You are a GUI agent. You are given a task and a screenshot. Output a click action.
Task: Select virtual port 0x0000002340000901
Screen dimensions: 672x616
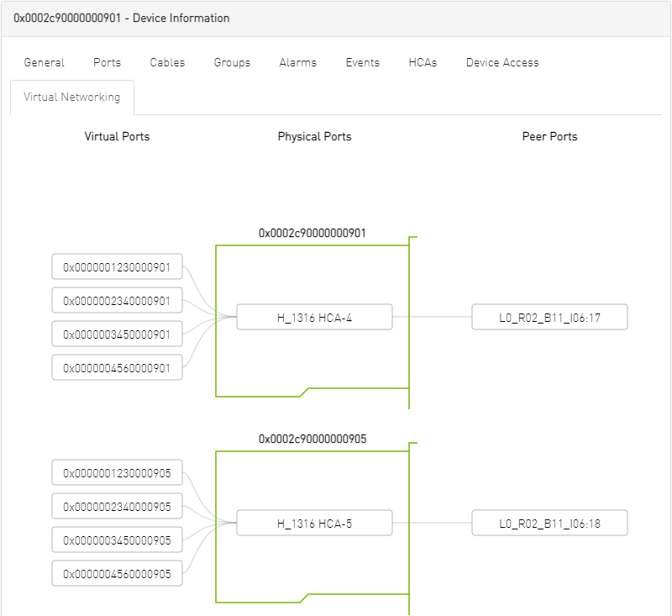(x=117, y=300)
